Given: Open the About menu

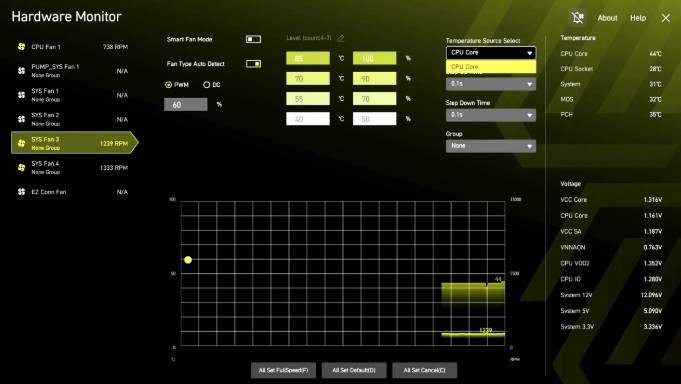Looking at the screenshot, I should point(607,18).
